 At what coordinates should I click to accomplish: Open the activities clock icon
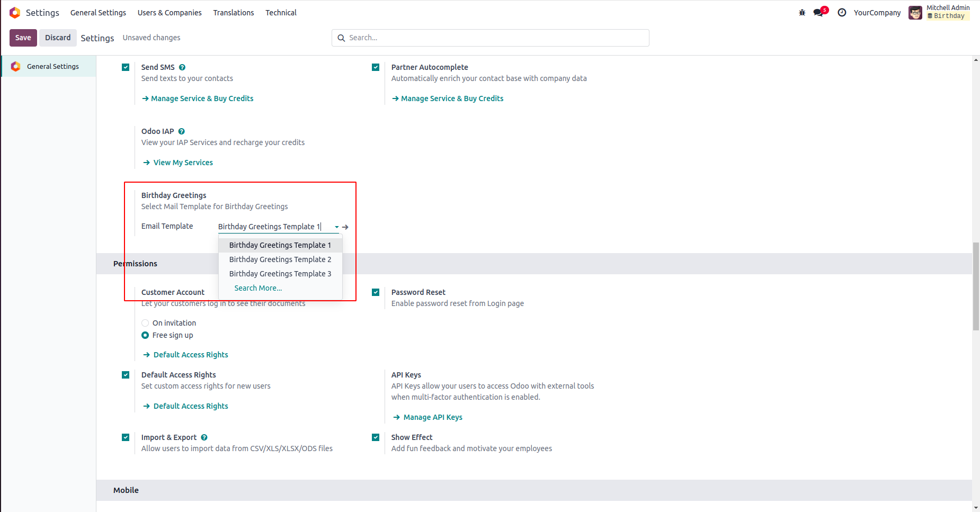tap(842, 13)
